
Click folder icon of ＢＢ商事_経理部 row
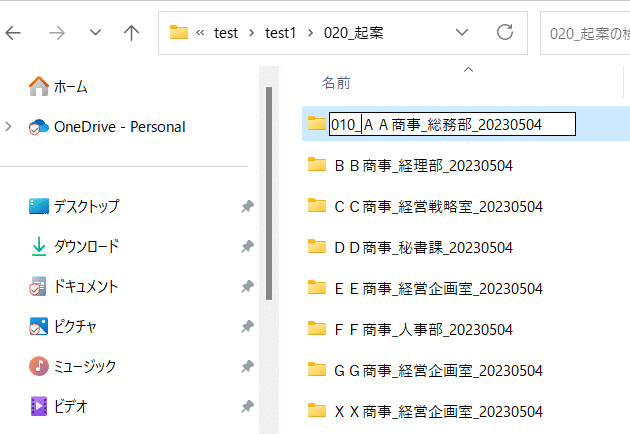317,164
